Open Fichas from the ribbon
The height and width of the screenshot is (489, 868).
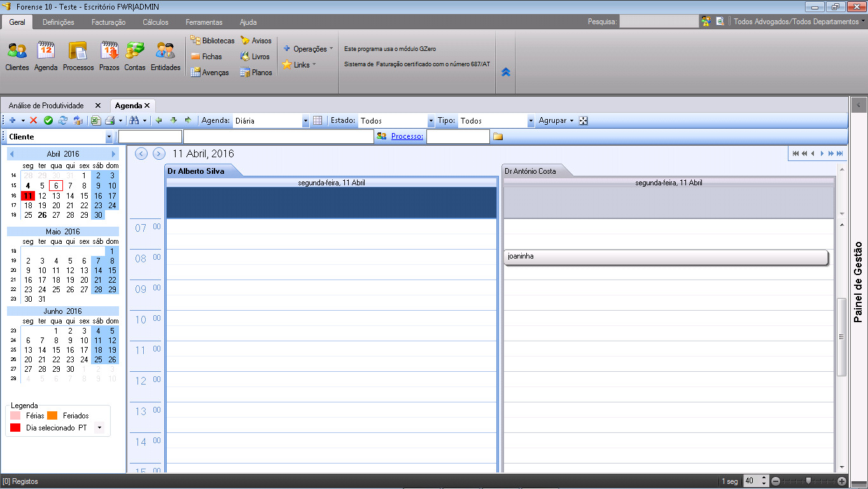tap(206, 57)
